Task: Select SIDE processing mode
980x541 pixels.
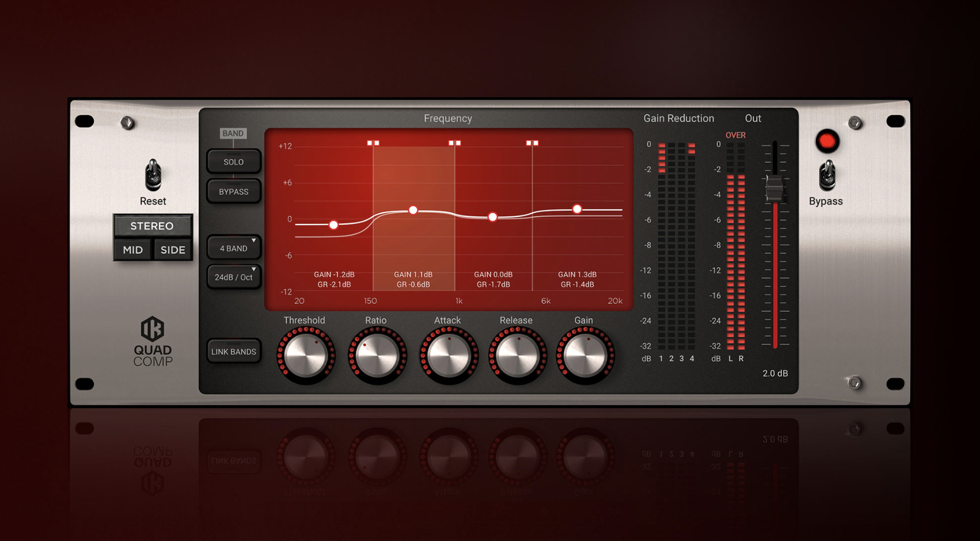Action: 173,250
